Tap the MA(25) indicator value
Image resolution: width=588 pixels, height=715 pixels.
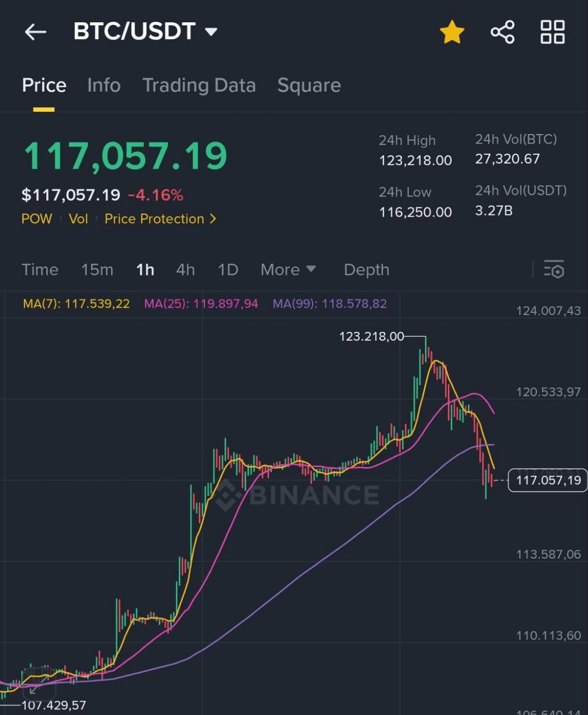pos(201,304)
